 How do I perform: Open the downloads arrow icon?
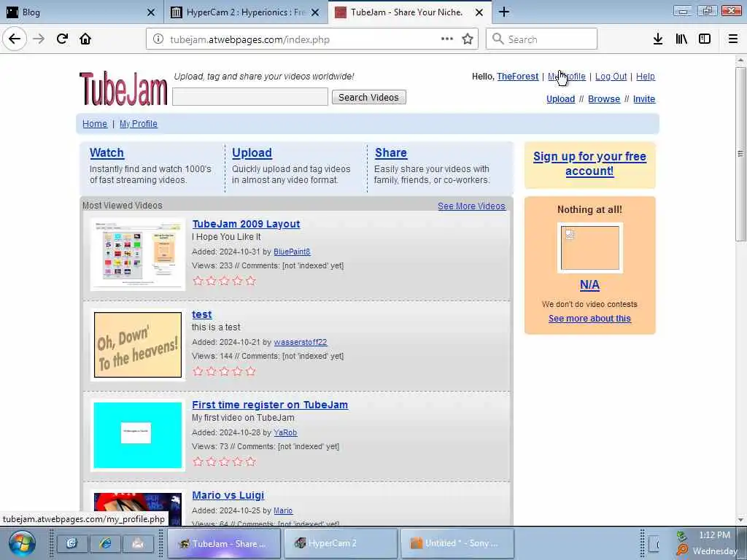click(x=658, y=39)
